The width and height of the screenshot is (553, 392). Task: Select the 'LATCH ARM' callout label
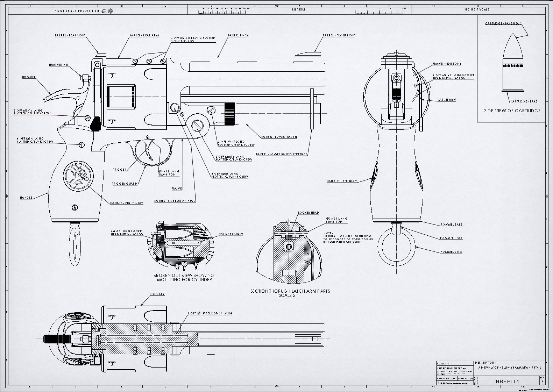point(447,100)
